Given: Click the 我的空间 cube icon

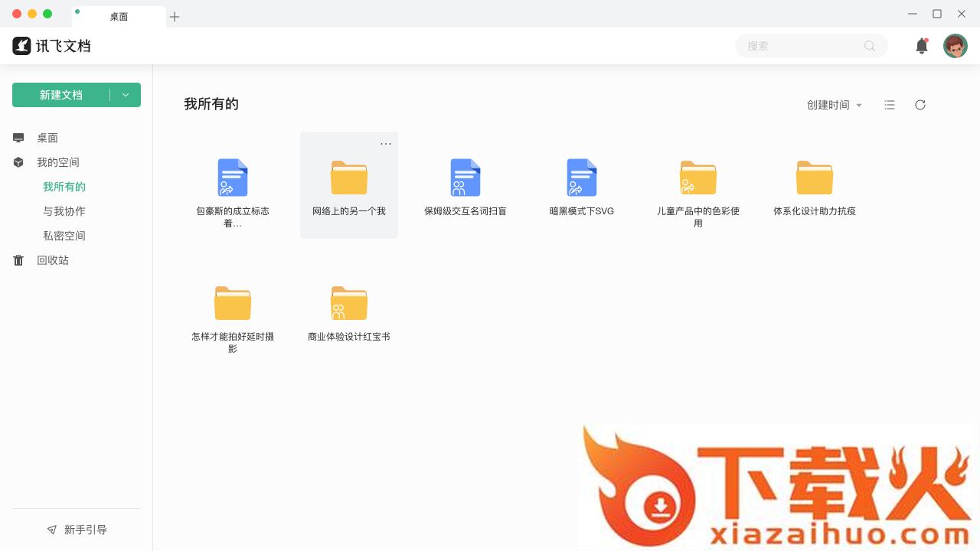Looking at the screenshot, I should point(18,162).
